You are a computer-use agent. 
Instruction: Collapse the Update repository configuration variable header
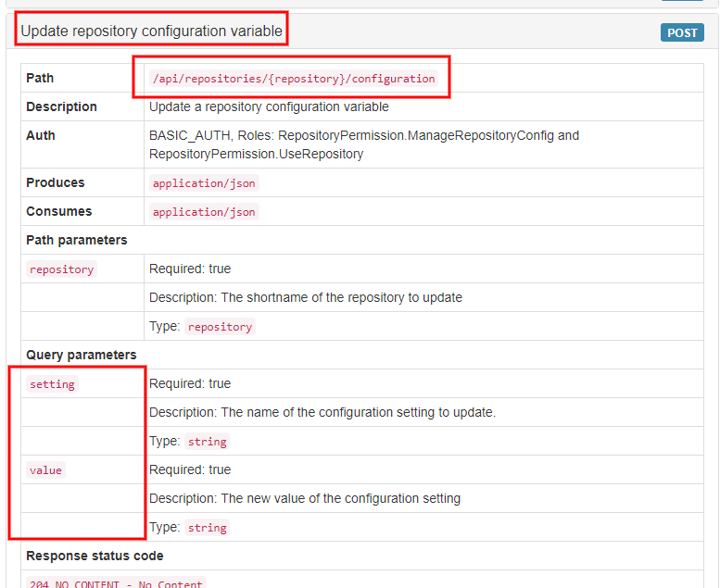[x=152, y=31]
